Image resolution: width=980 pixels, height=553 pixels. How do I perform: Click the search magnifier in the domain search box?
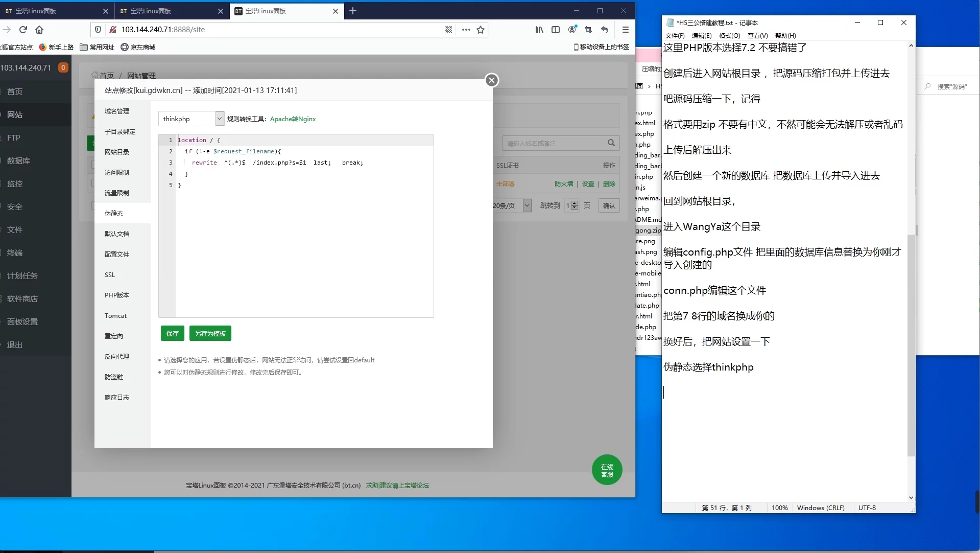tap(611, 143)
